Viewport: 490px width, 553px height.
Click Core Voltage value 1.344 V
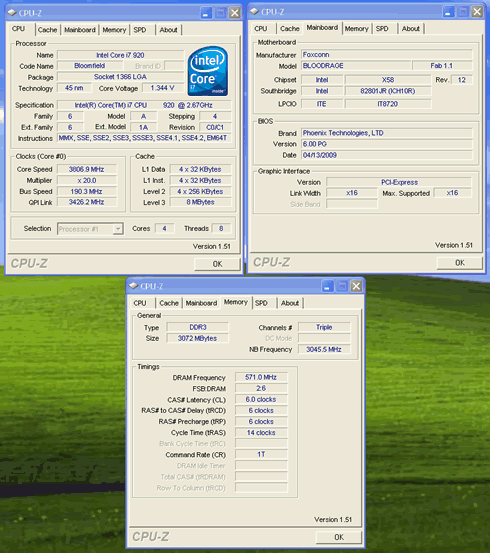162,88
